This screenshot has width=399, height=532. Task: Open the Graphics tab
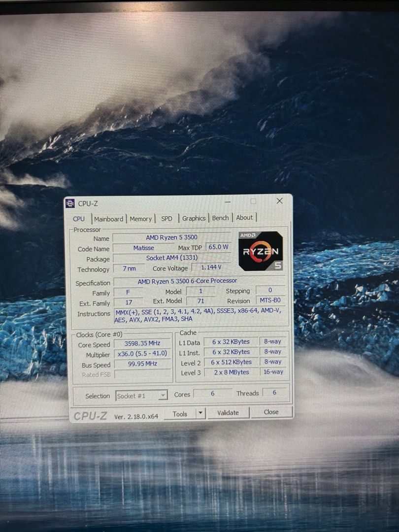pyautogui.click(x=194, y=218)
